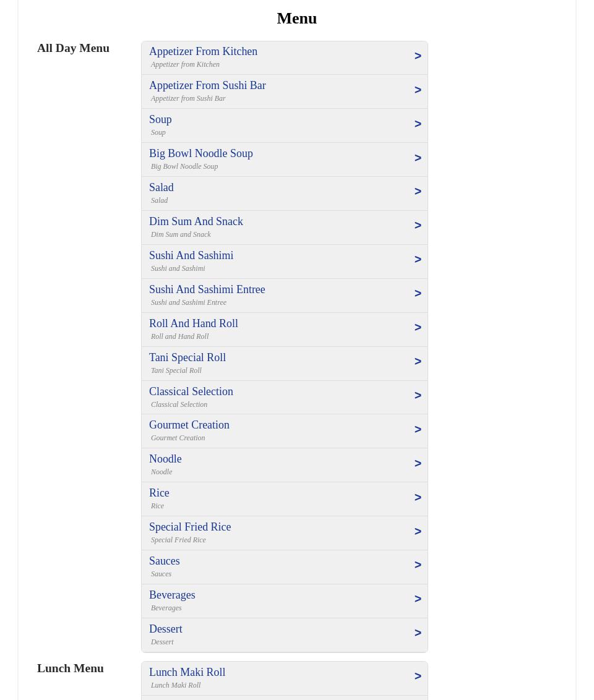This screenshot has width=594, height=700.
Task: Expand the Appetizer From Kitchen chevron arrow
Action: coord(418,56)
